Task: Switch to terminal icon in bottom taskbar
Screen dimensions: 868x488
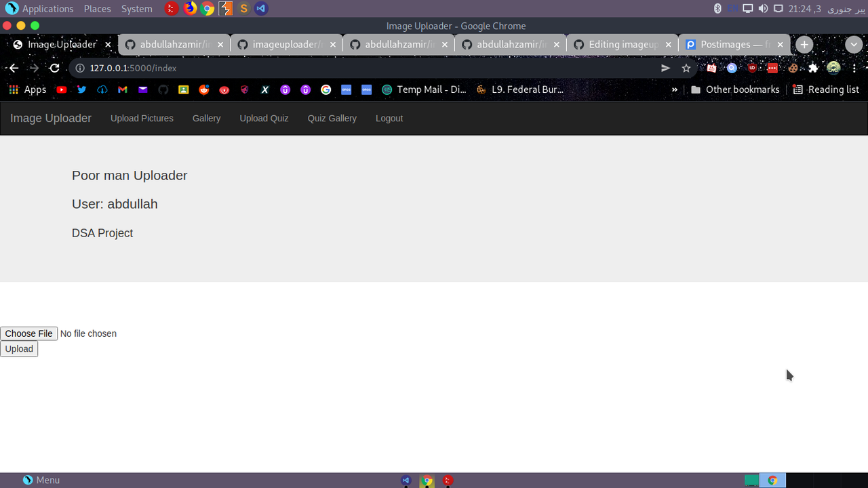Action: (448, 481)
